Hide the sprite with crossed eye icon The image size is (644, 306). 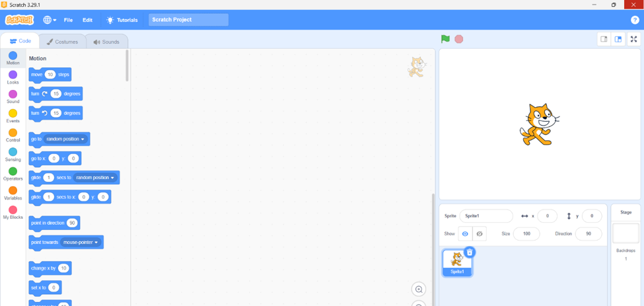480,234
